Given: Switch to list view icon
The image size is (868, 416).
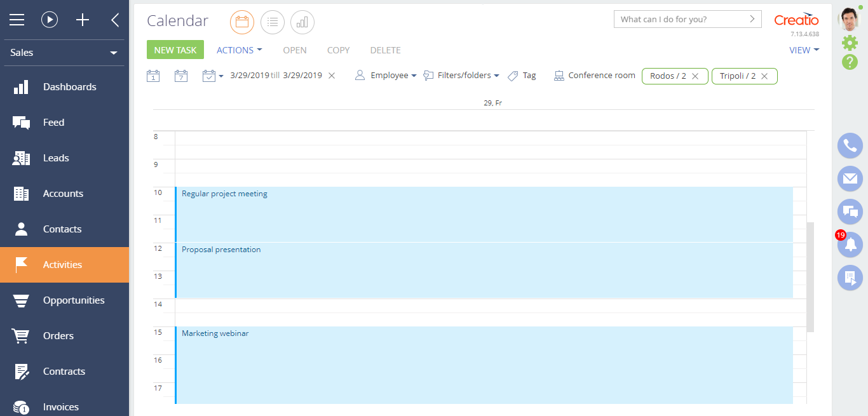Looking at the screenshot, I should click(x=272, y=22).
